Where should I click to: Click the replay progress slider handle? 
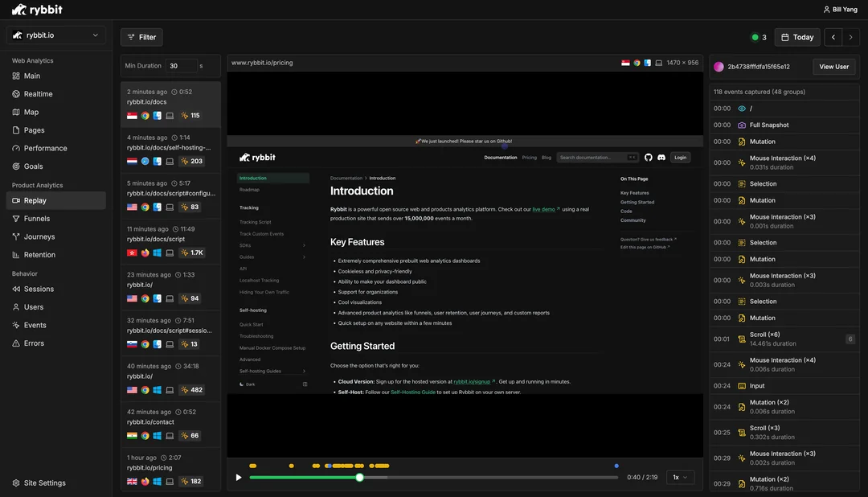359,477
